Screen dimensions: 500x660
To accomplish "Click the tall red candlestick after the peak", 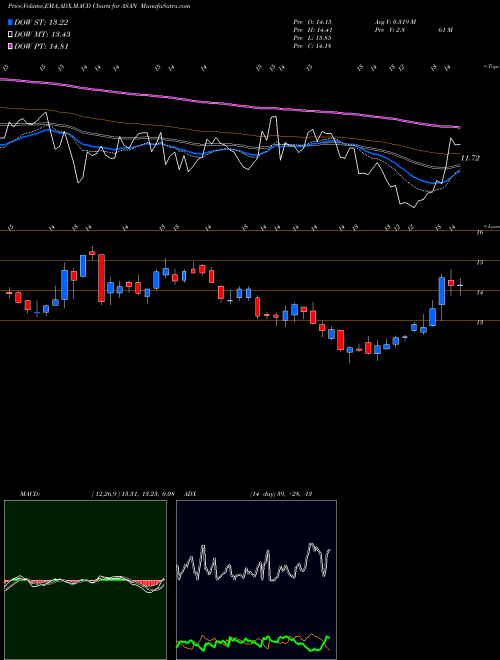I will [x=101, y=278].
